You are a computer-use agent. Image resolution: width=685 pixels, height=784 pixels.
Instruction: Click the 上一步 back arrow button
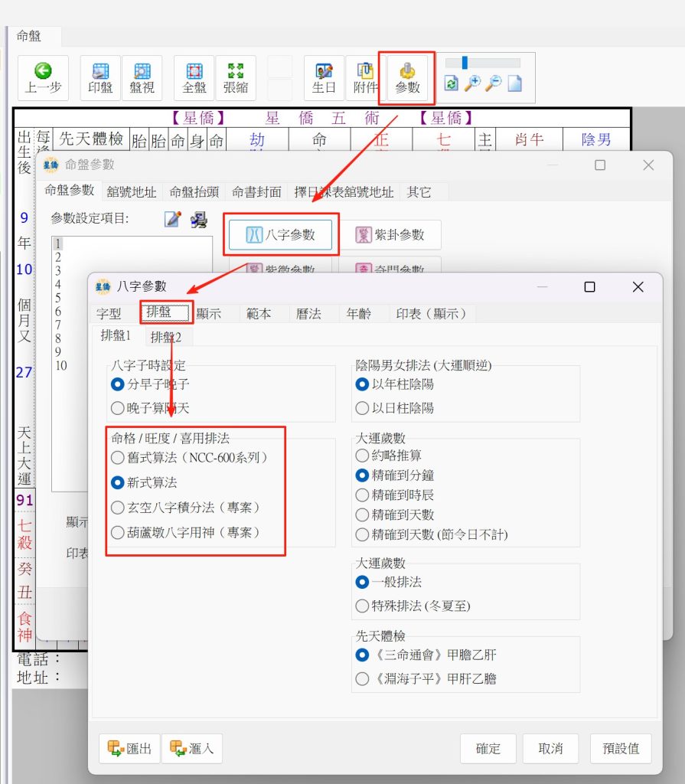43,78
